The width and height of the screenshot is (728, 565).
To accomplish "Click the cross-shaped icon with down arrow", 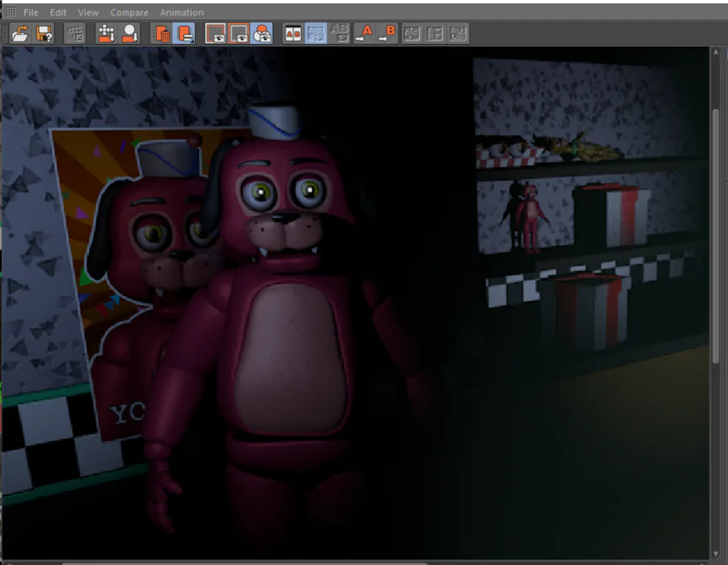I will [106, 33].
